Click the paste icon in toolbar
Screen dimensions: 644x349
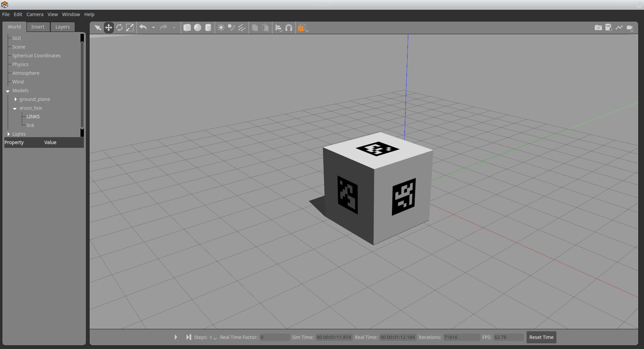coord(265,27)
